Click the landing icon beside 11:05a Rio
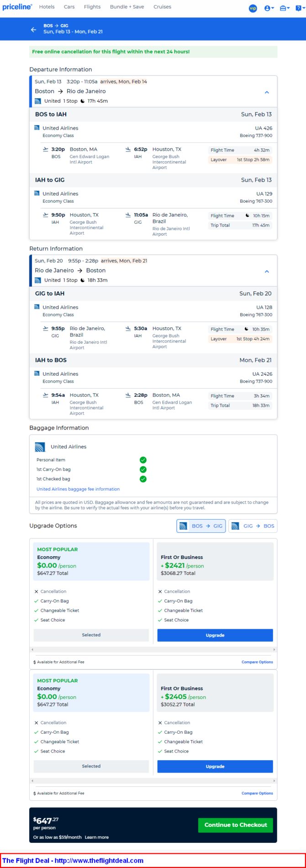Screen dimensions: 306x868 click(x=128, y=215)
